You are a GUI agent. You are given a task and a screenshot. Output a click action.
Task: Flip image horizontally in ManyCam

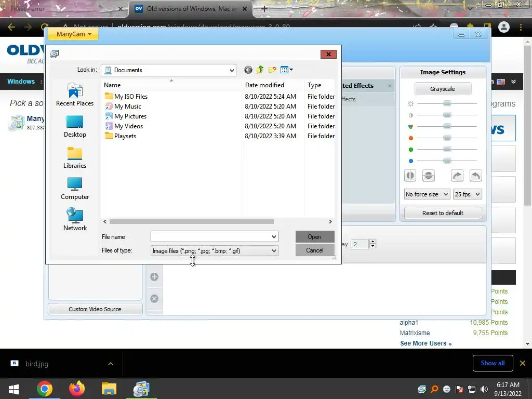pos(410,176)
